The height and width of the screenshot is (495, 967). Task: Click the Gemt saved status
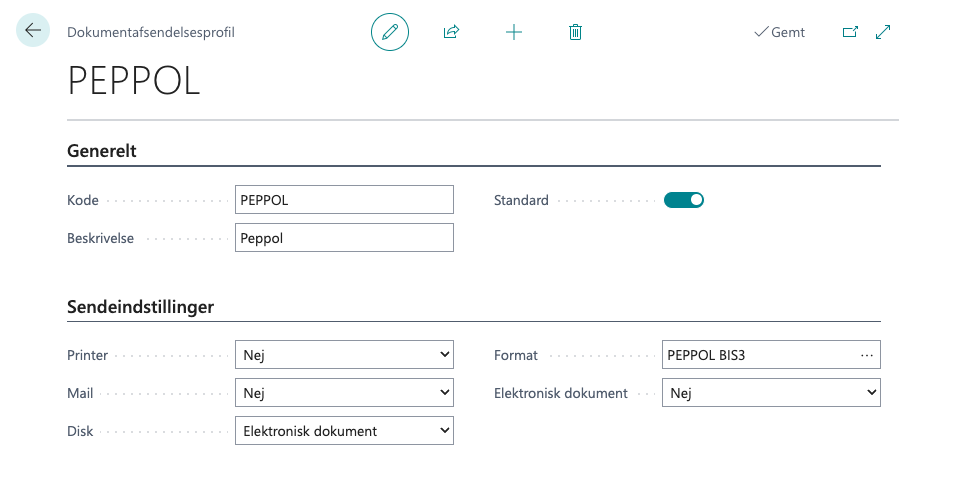(x=780, y=32)
